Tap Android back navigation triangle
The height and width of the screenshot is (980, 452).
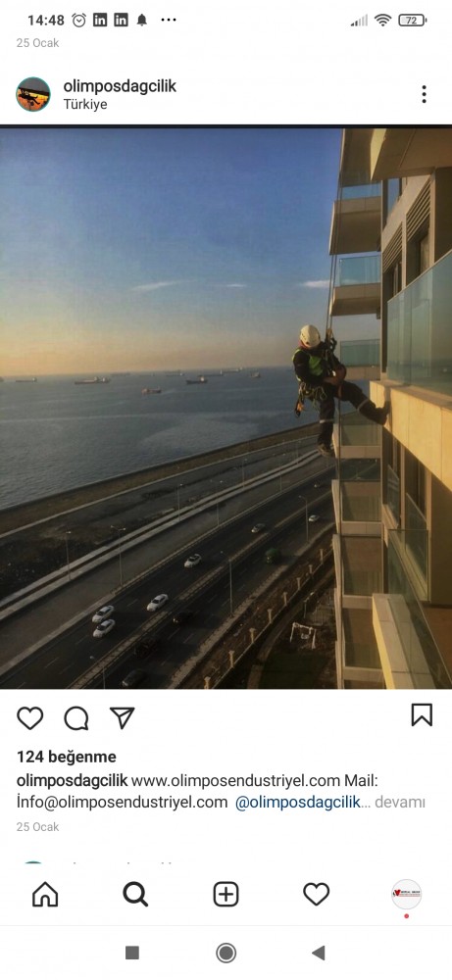tap(319, 953)
